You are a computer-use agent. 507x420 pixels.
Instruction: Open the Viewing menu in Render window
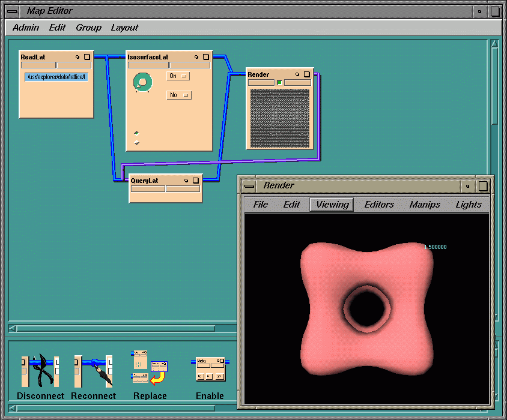coord(332,205)
